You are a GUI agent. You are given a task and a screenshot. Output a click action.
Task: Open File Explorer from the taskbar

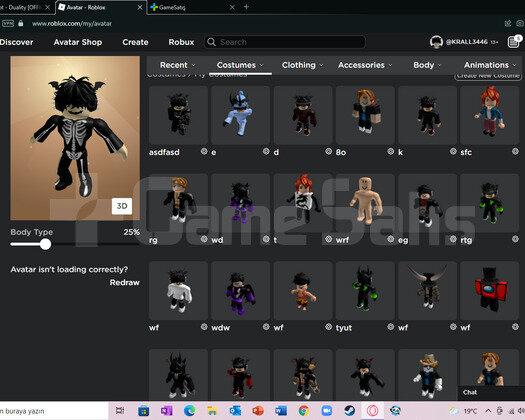click(212, 411)
